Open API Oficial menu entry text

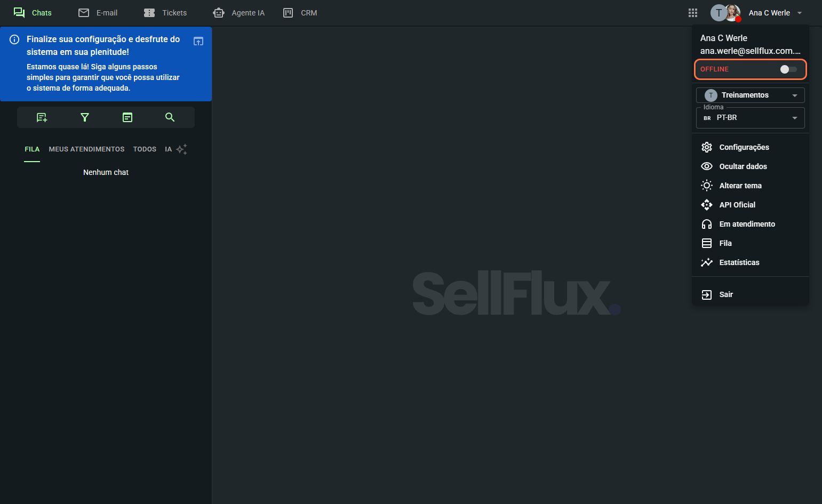click(x=737, y=205)
